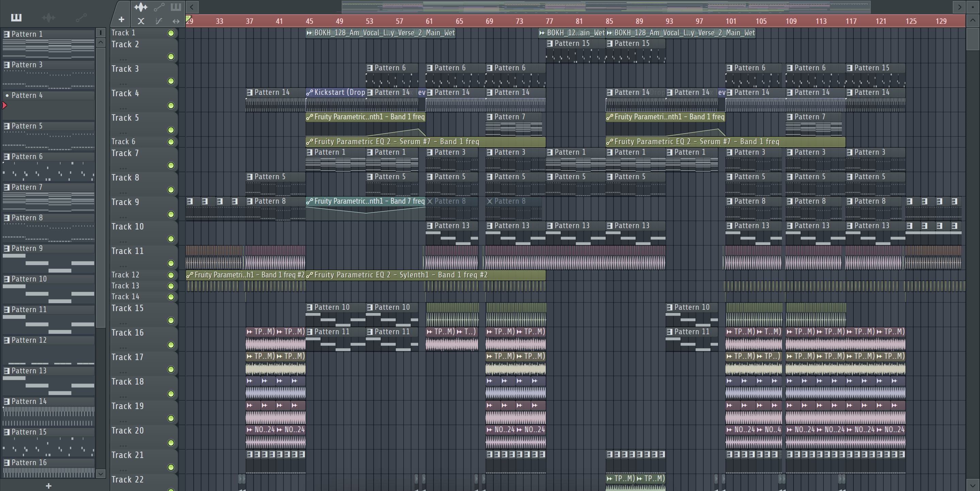
Task: Focus pattern clips in the playlist
Action: pos(176,7)
